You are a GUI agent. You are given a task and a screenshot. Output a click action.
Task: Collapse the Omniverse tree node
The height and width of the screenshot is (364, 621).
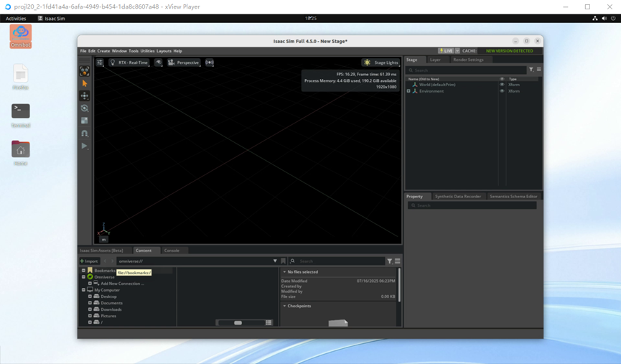83,277
